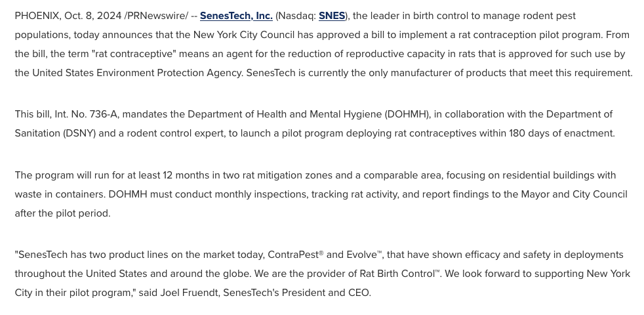Viewport: 644px width, 315px height.
Task: Click the quoted term "rat contraceptive"
Action: (x=136, y=54)
